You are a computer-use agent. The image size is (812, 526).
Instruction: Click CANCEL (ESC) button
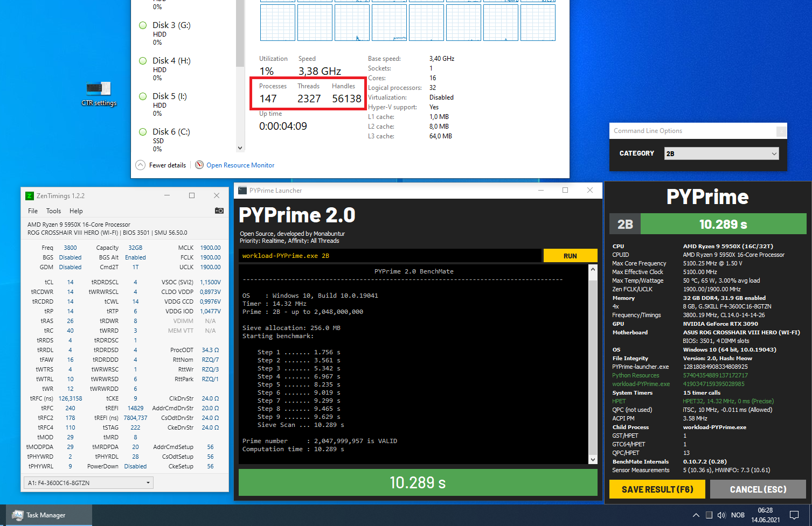click(758, 489)
